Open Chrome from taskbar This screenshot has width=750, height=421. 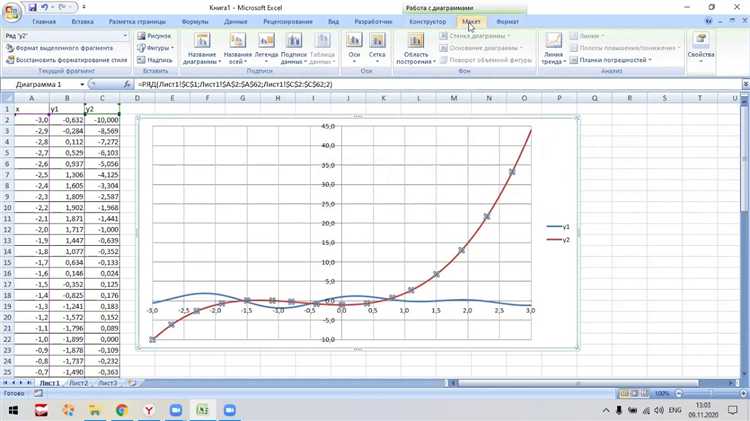click(121, 410)
